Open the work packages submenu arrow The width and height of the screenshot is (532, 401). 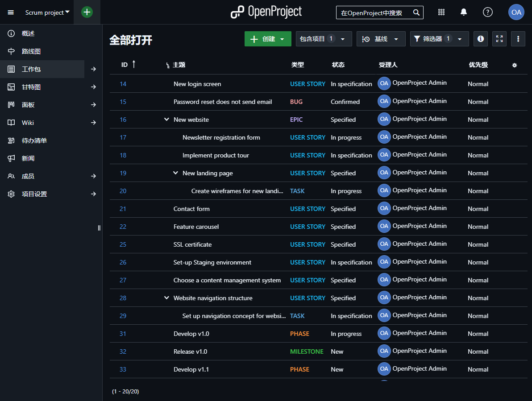click(x=93, y=69)
